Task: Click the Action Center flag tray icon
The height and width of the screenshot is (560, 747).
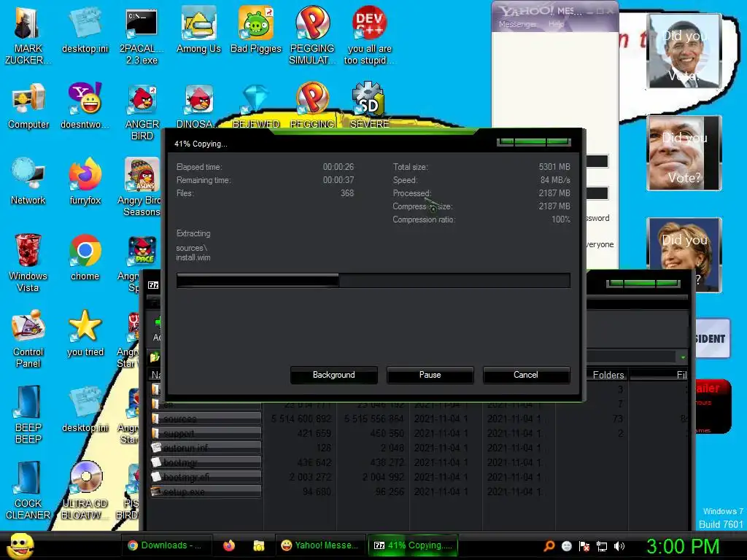Action: pyautogui.click(x=584, y=546)
